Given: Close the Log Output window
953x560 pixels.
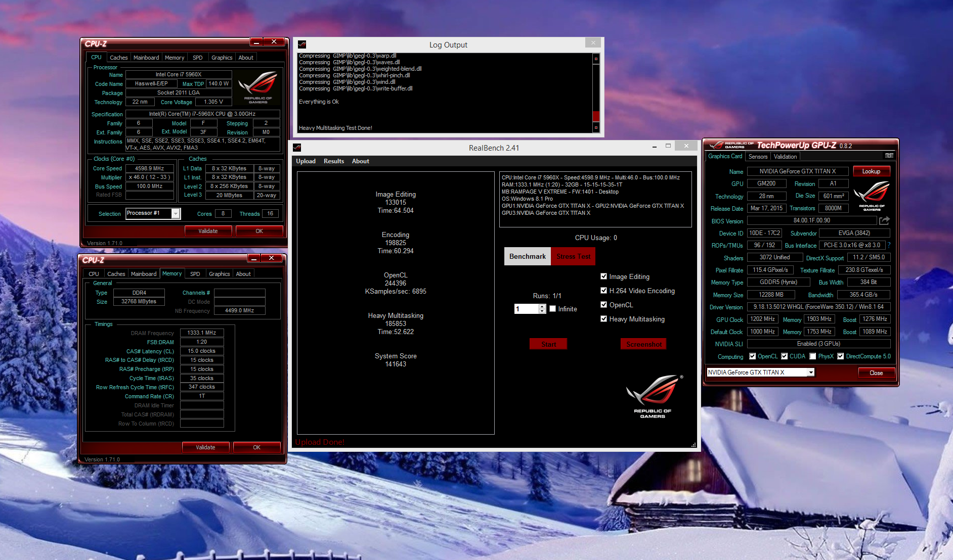Looking at the screenshot, I should 593,42.
